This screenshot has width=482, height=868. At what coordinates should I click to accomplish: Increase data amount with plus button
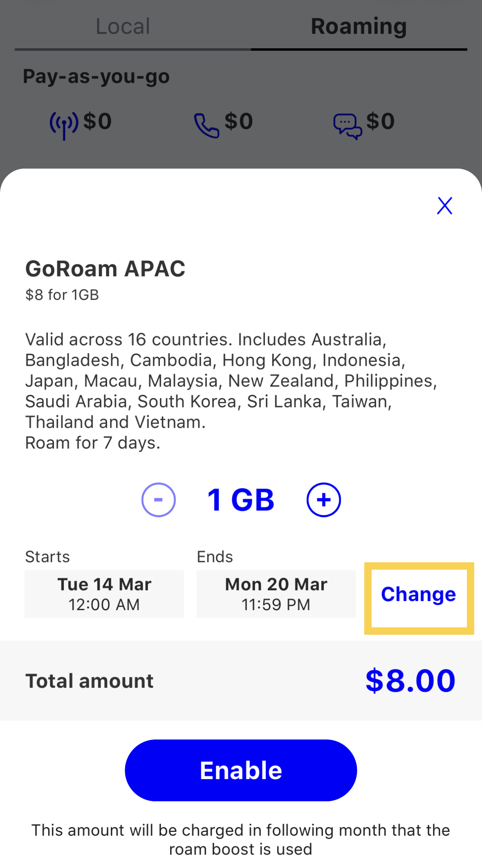click(324, 500)
